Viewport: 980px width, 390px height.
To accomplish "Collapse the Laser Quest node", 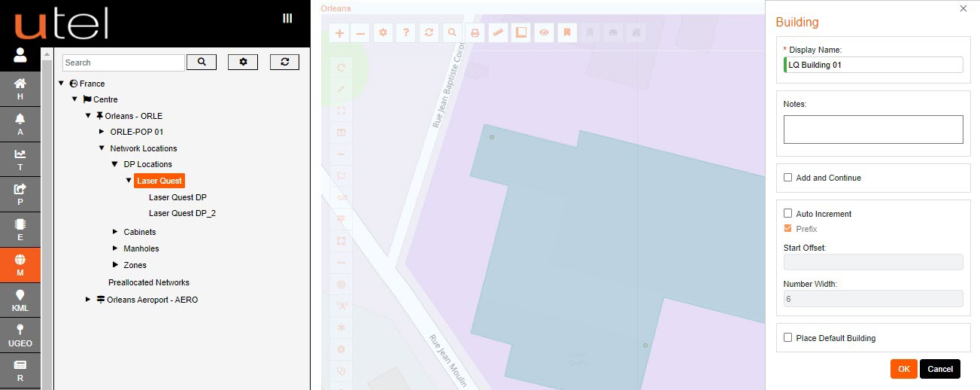I will tap(129, 181).
